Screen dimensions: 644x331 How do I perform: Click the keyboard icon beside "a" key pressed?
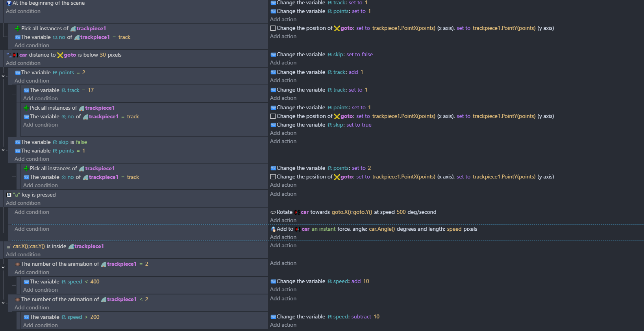(x=9, y=195)
